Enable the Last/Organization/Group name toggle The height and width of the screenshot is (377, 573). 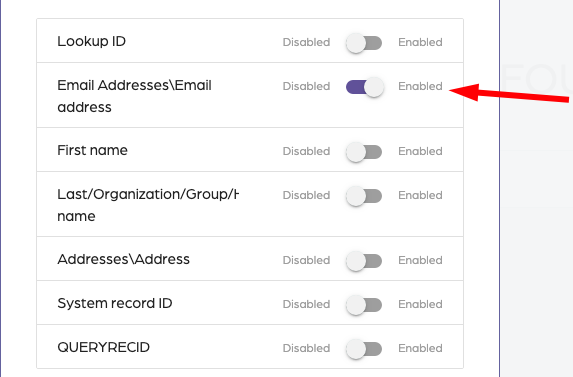[364, 196]
